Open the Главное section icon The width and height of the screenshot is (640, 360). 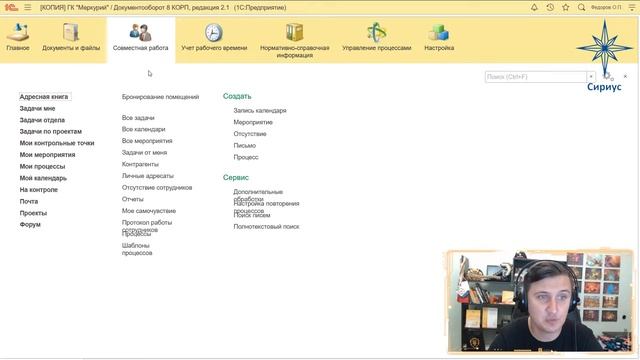pos(18,33)
